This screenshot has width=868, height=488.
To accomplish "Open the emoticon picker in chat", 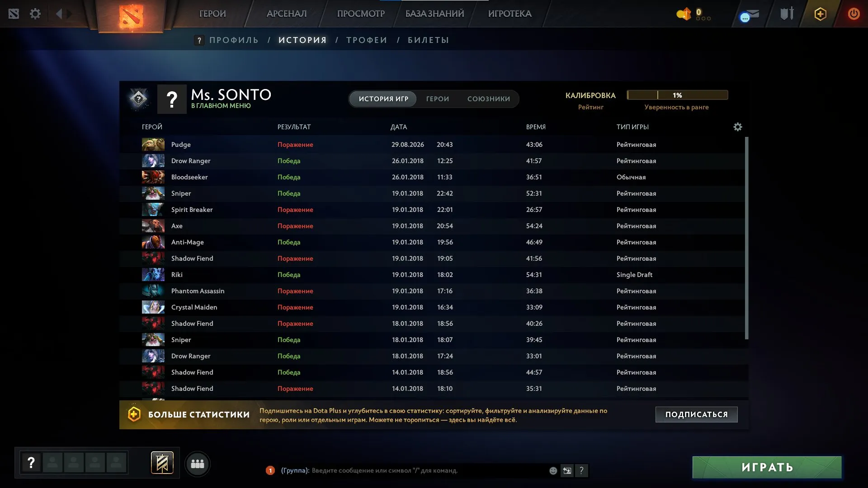I will tap(553, 471).
